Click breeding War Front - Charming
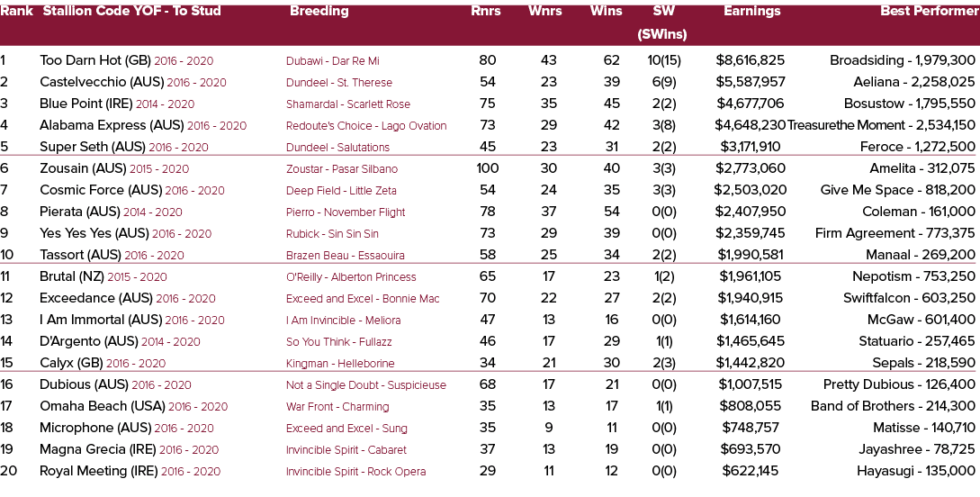Screen dimensions: 980x497 tap(337, 406)
